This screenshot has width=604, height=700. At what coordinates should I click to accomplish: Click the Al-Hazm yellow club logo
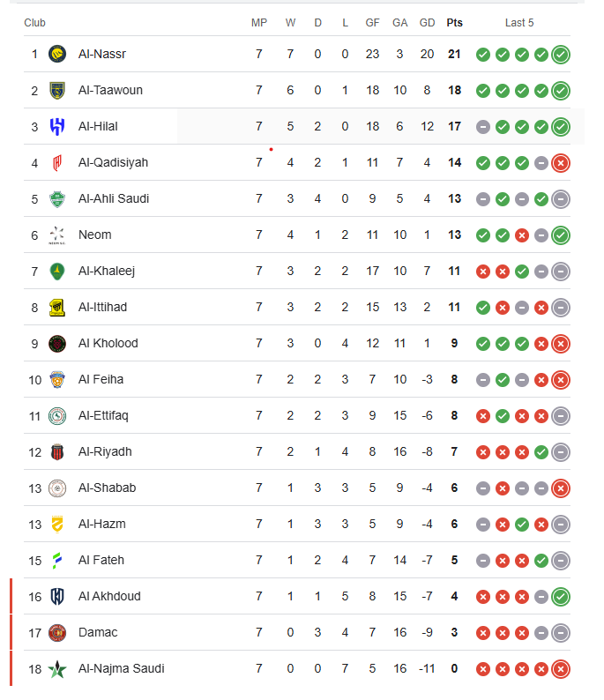(x=57, y=525)
